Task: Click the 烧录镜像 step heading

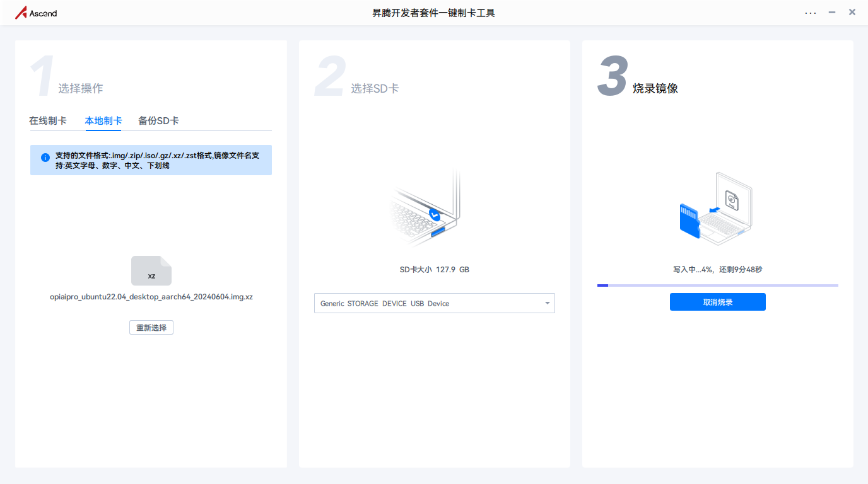Action: (655, 88)
